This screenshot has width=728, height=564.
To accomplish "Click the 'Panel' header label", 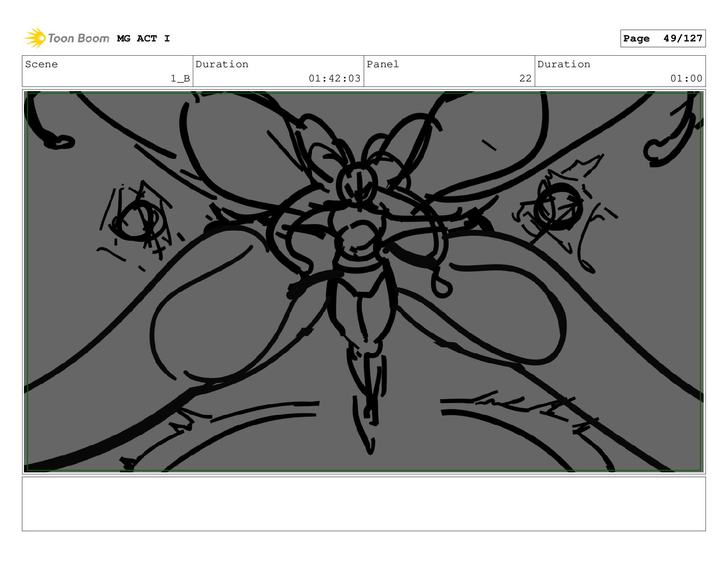I will coord(383,64).
